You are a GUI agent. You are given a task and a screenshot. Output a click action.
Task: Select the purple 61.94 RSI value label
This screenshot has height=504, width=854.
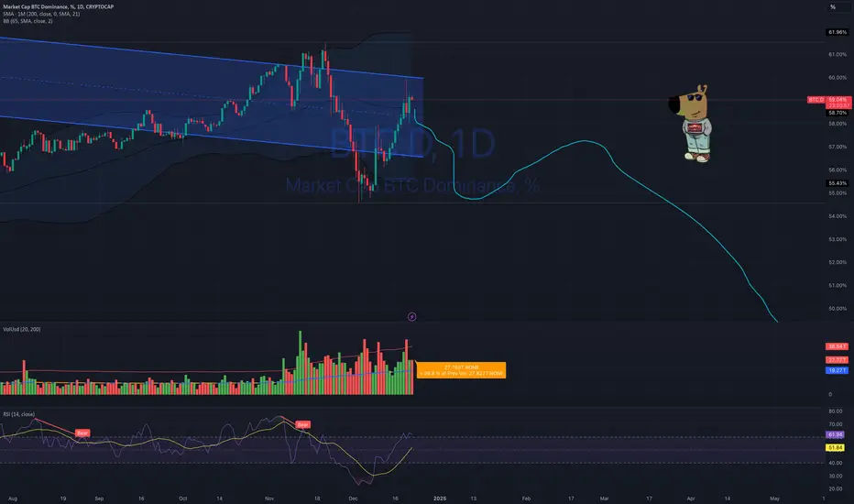click(835, 434)
